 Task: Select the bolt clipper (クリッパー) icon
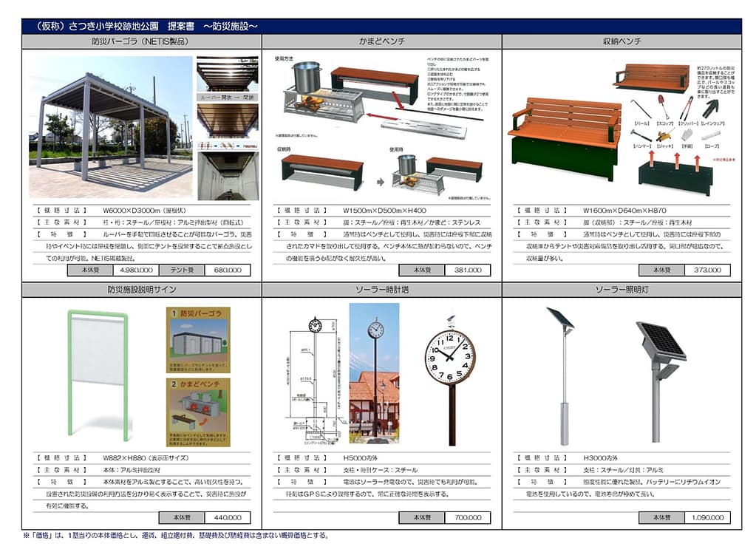(x=685, y=106)
